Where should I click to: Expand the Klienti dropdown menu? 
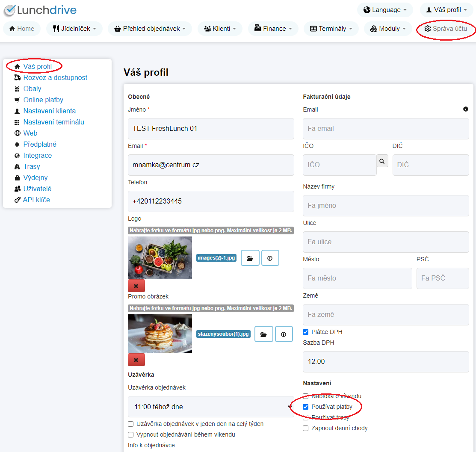pyautogui.click(x=220, y=29)
